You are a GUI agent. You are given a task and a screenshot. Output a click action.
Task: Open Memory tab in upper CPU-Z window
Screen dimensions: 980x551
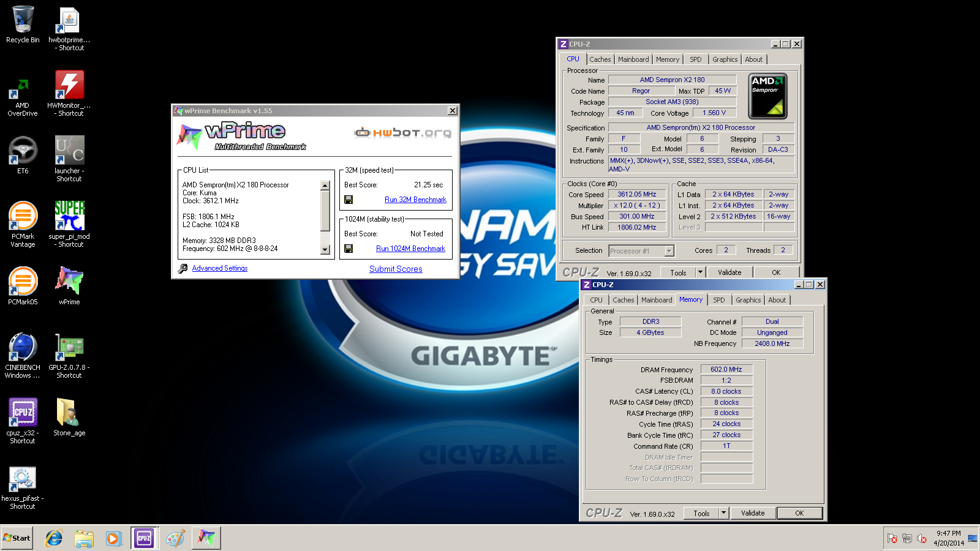click(668, 59)
